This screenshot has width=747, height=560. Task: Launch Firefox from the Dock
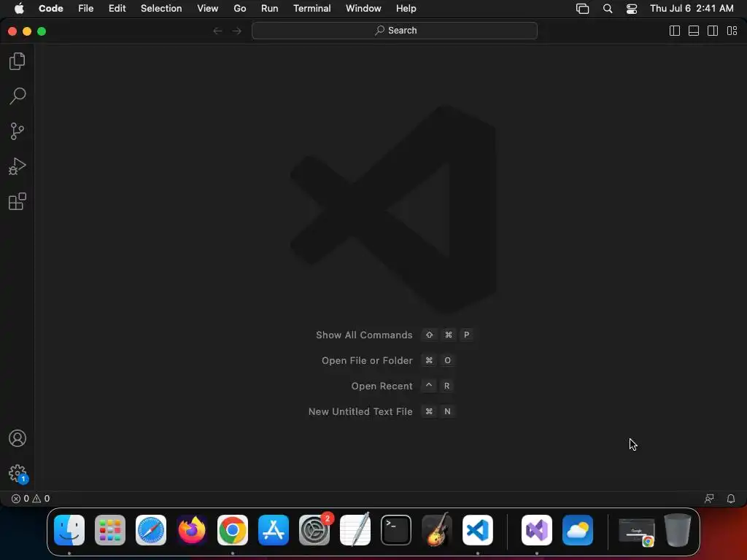(192, 530)
